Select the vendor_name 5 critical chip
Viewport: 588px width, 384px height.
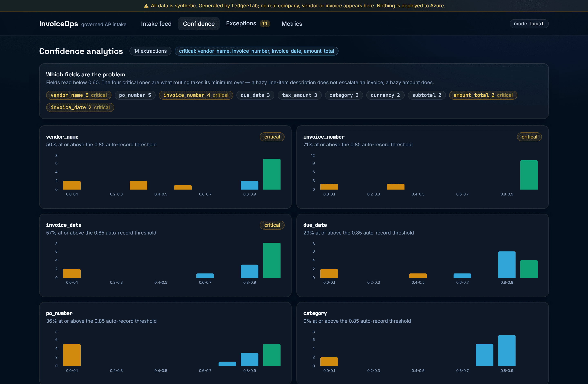79,95
